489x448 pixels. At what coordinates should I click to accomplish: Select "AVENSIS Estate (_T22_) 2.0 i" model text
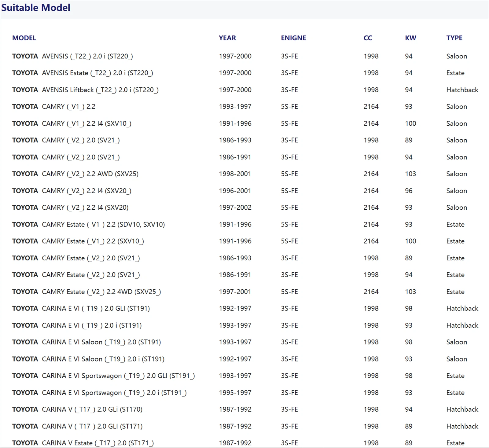pos(97,73)
